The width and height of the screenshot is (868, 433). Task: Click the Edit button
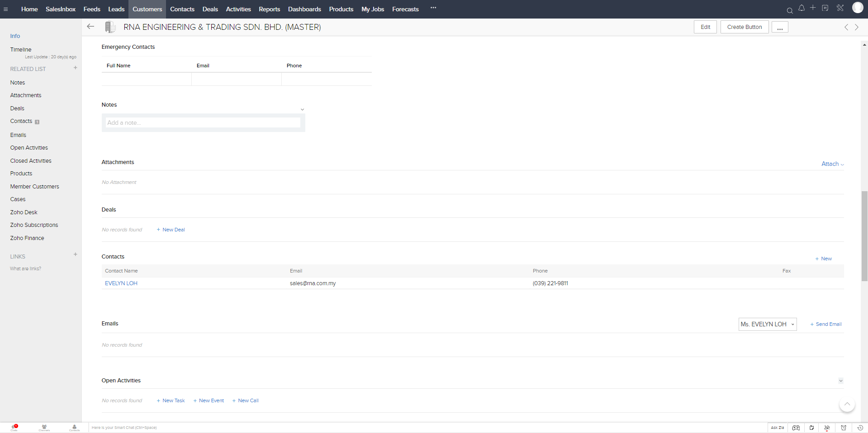point(705,27)
